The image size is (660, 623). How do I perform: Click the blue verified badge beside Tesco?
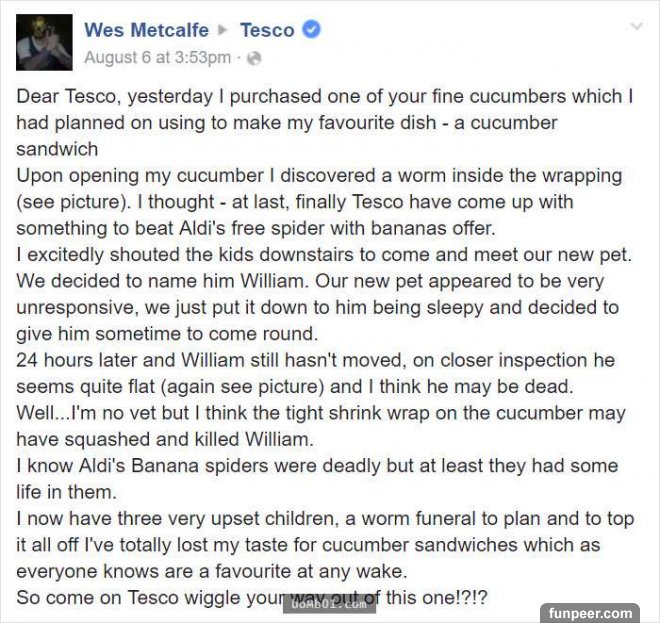[312, 30]
